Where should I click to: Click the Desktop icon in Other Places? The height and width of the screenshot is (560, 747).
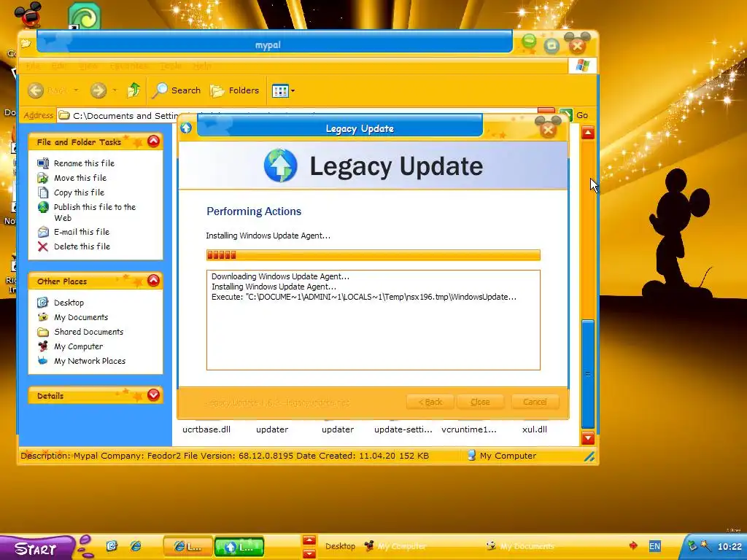(43, 303)
